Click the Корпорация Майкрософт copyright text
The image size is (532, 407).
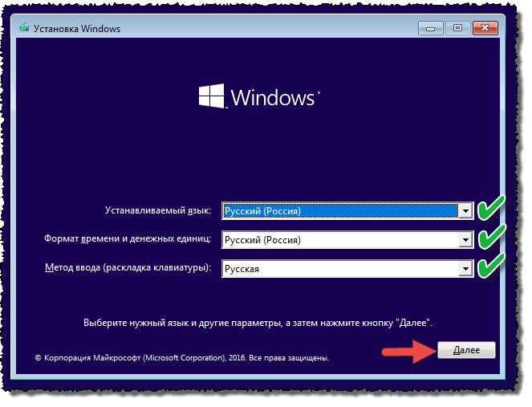coord(182,358)
